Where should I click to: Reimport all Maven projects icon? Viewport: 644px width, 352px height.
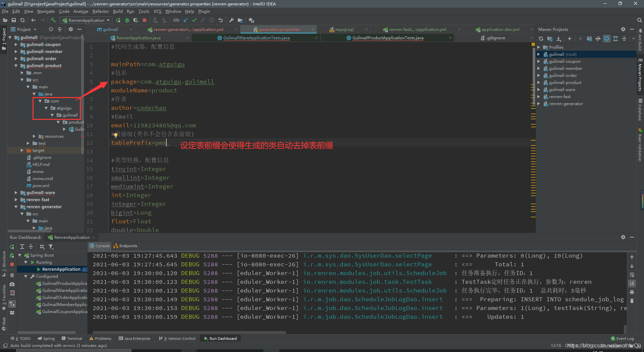click(541, 39)
